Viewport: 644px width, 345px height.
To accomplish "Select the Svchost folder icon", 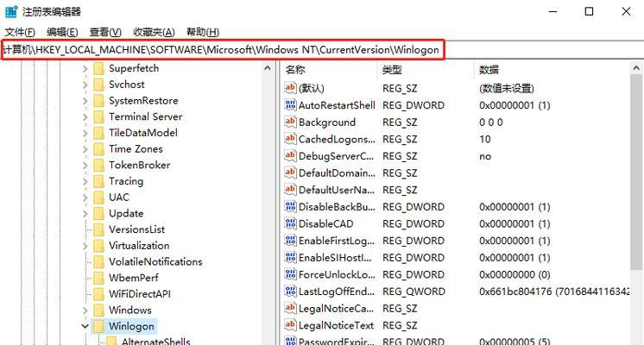I will 98,85.
